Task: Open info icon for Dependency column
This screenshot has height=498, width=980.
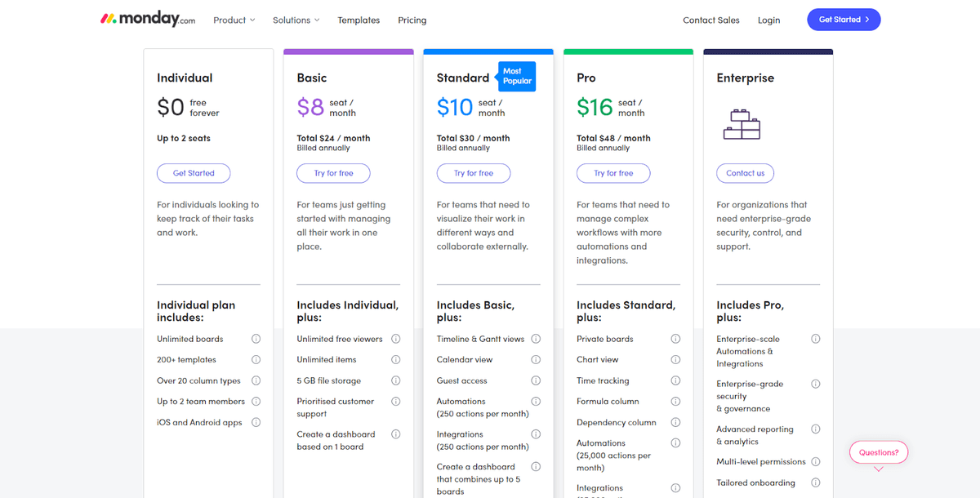Action: pos(675,422)
